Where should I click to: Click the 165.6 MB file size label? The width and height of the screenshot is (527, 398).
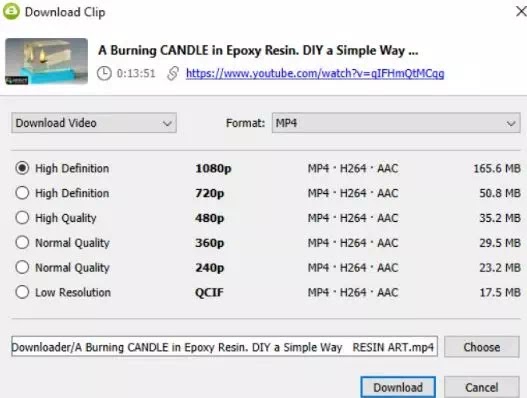497,168
